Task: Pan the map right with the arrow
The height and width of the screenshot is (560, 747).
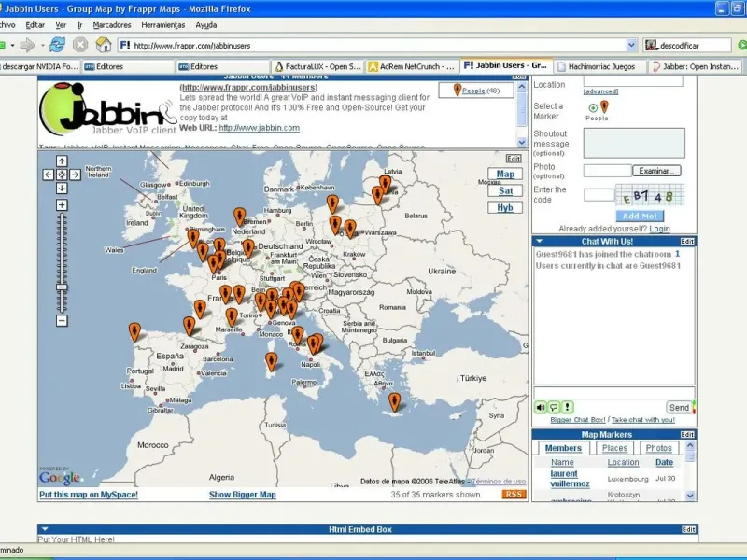Action: pos(75,175)
